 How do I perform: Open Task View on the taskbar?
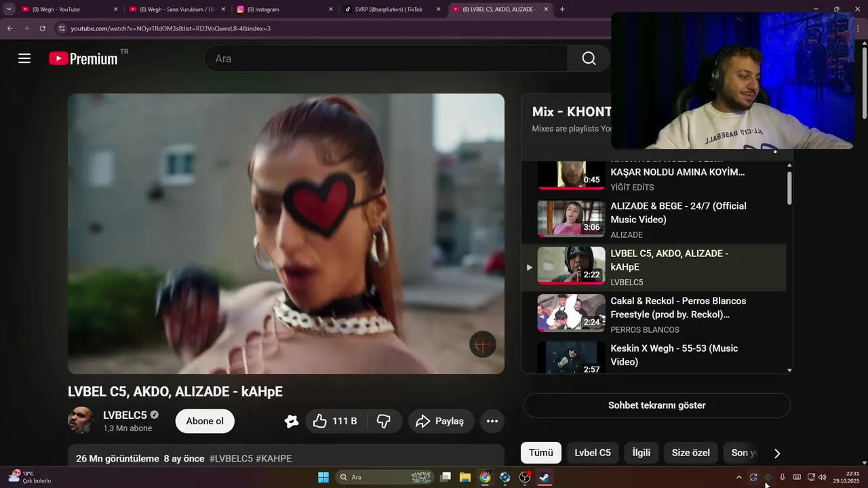(446, 477)
